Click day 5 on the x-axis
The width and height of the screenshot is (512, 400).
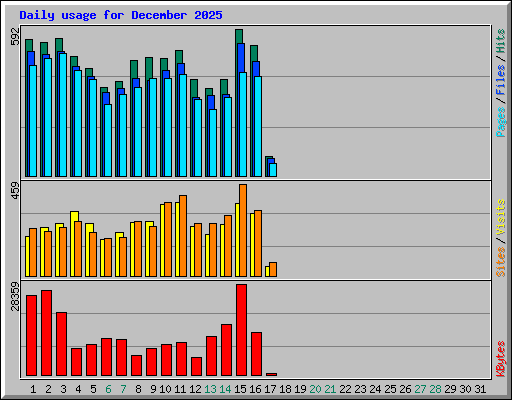(93, 389)
